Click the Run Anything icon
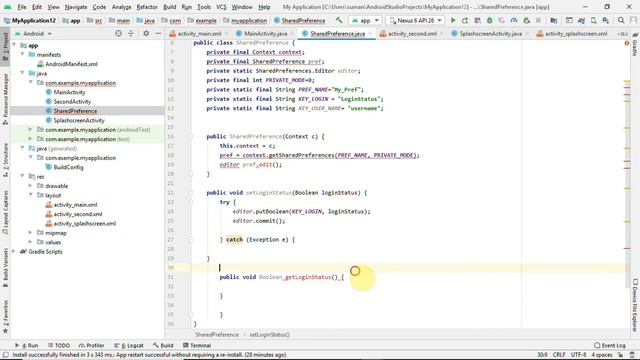640x360 pixels. (569, 20)
